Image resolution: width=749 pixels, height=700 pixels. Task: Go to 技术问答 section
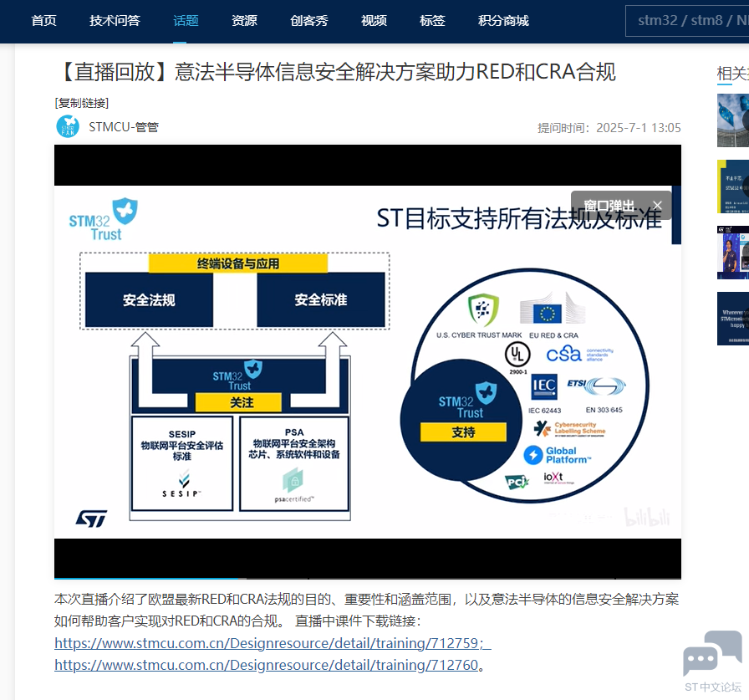tap(115, 21)
